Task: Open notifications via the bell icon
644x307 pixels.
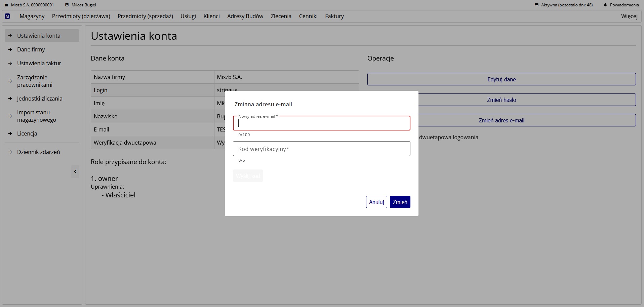Action: [606, 5]
